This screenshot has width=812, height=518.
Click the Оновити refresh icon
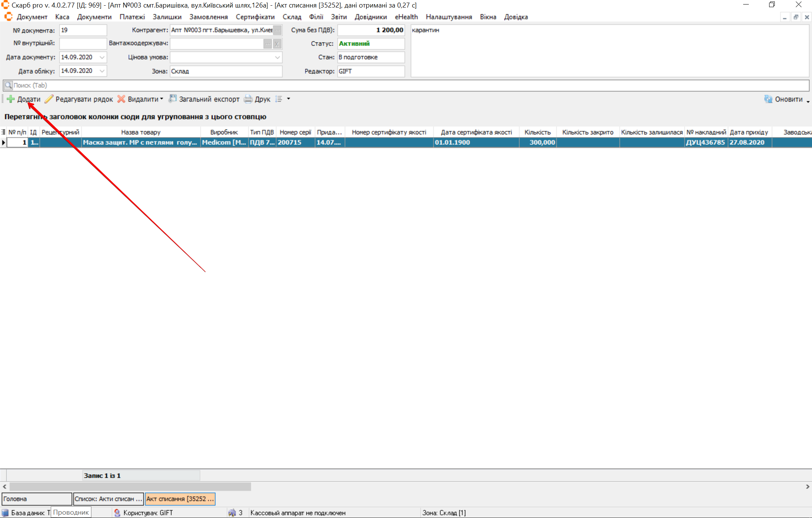768,99
